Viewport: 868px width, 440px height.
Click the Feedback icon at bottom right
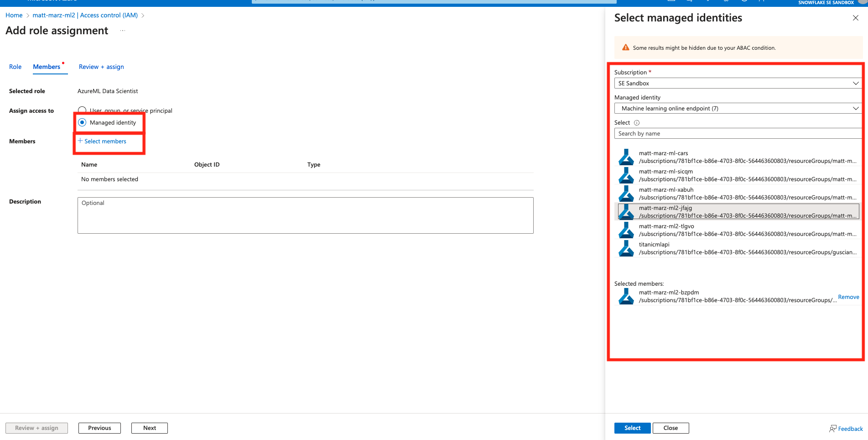pyautogui.click(x=832, y=429)
